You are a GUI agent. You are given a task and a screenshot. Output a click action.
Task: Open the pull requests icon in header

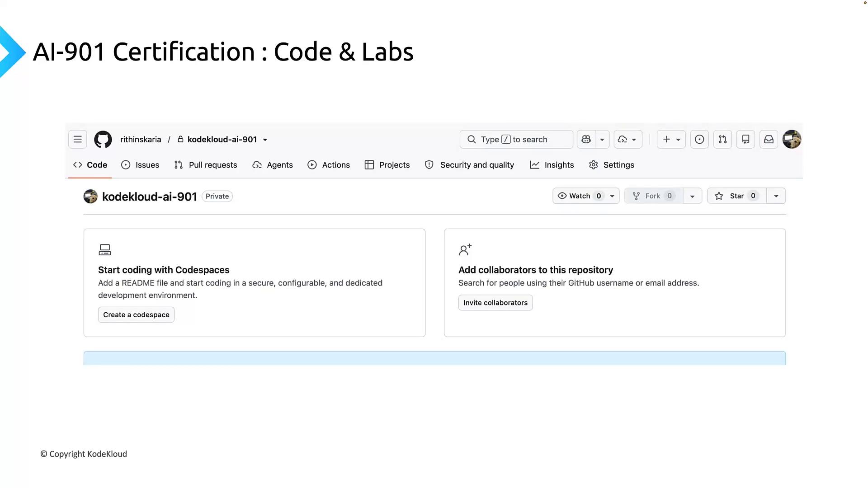point(722,139)
